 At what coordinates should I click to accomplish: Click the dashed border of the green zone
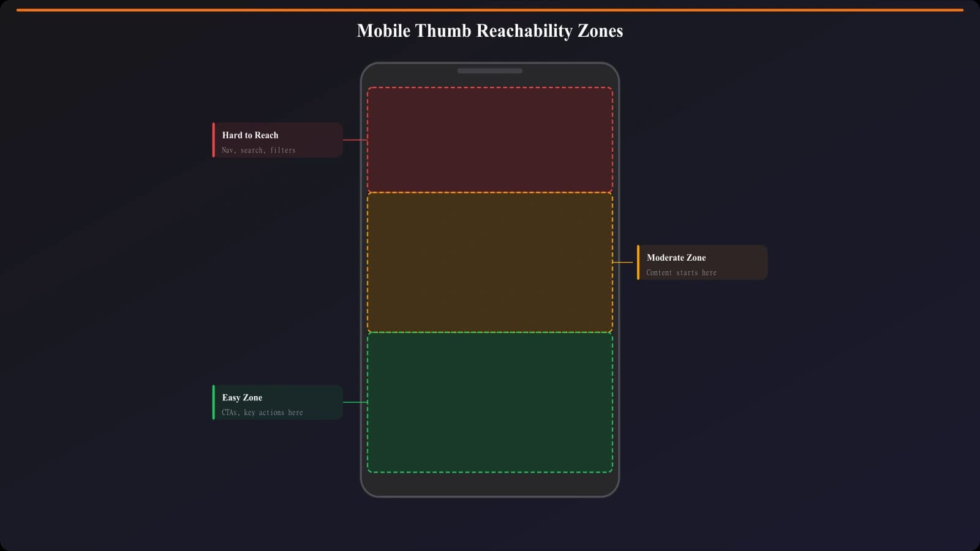tap(490, 472)
